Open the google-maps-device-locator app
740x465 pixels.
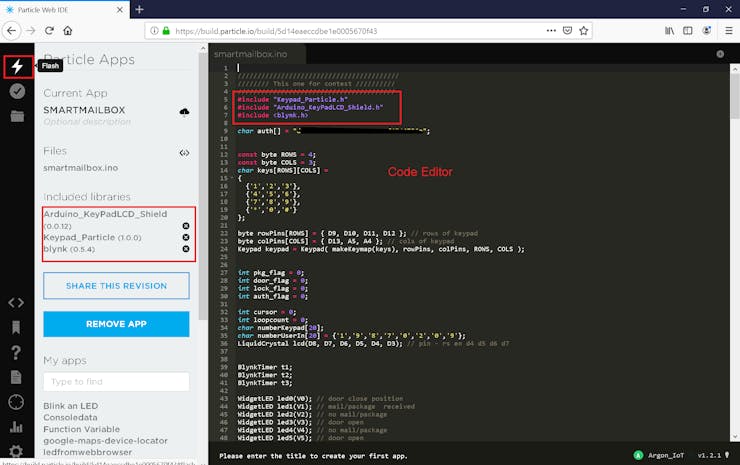[x=105, y=440]
